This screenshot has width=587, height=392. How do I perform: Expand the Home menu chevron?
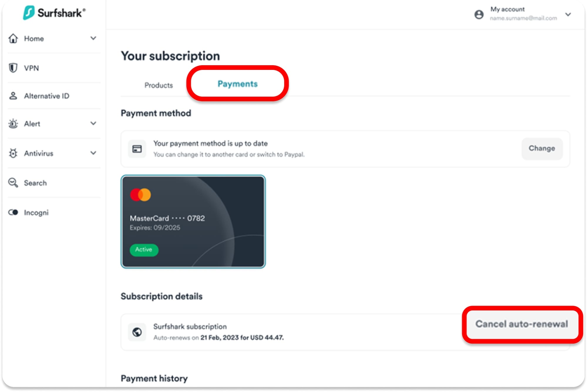point(93,38)
